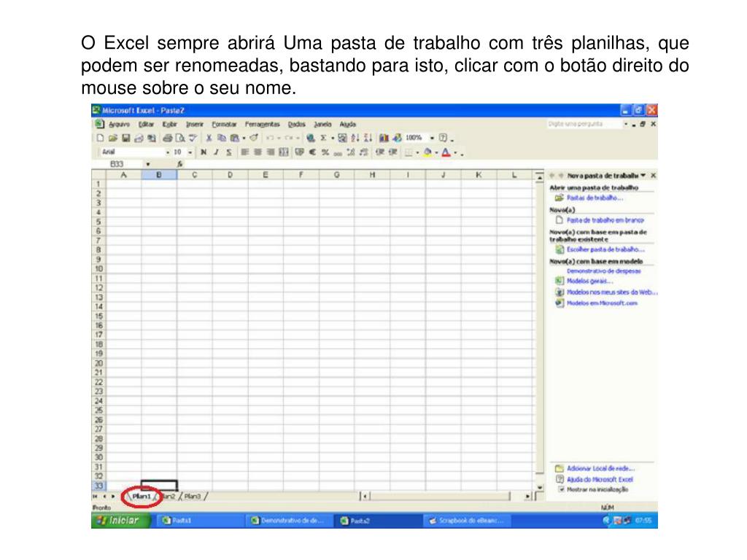The width and height of the screenshot is (747, 560).
Task: Toggle Center alignment
Action: [258, 152]
